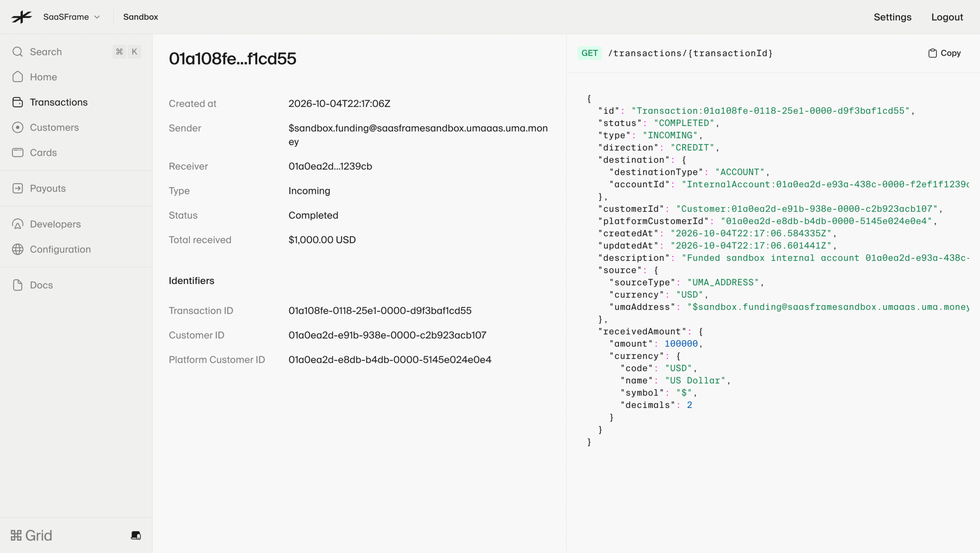Select Transactions in the sidebar
The height and width of the screenshot is (553, 980).
click(59, 102)
